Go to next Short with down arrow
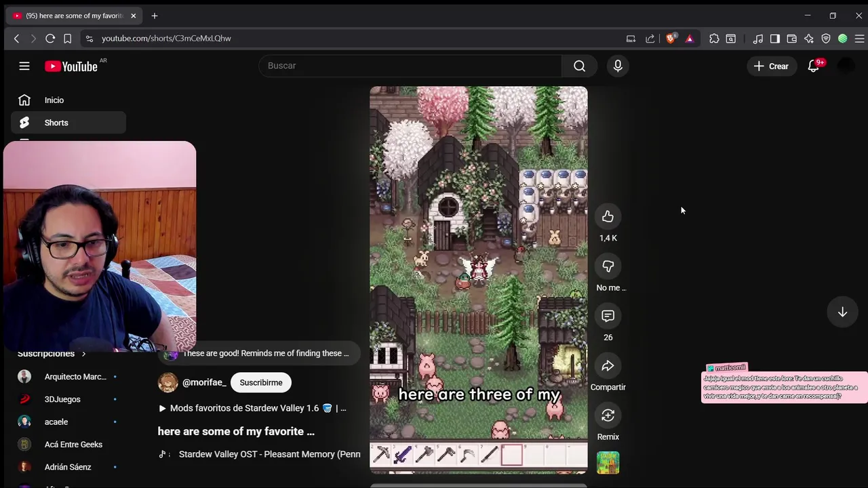 (842, 312)
